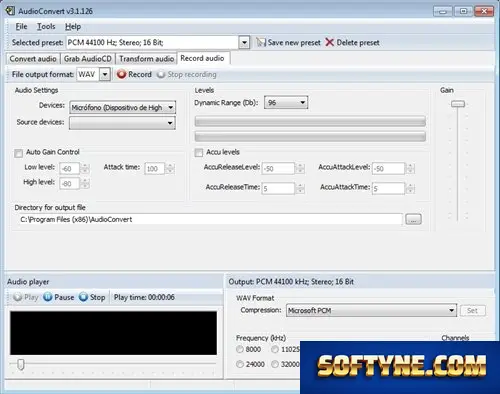Click the Save new preset icon

[261, 42]
